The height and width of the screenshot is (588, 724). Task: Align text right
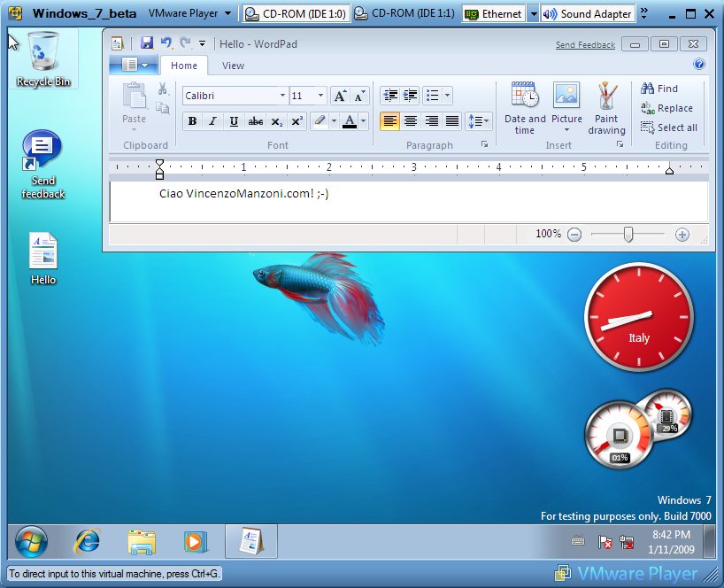tap(431, 121)
